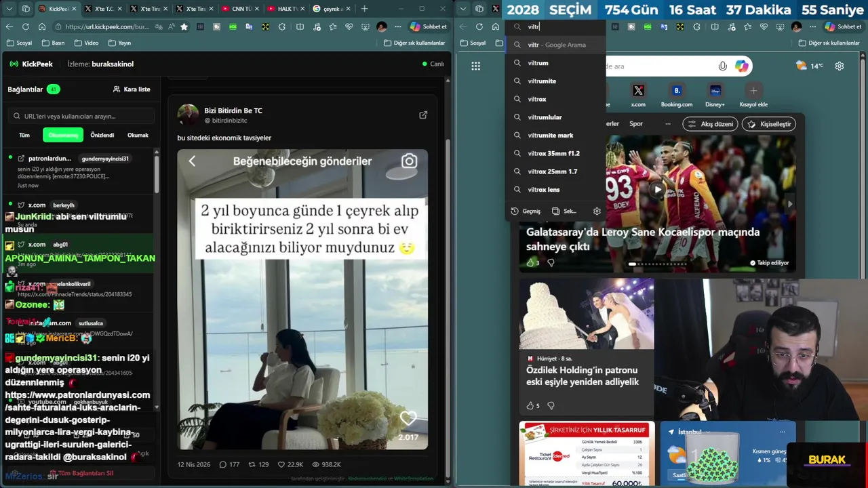Open the patronlardun... link entry
This screenshot has height=488, width=868.
pyautogui.click(x=50, y=159)
